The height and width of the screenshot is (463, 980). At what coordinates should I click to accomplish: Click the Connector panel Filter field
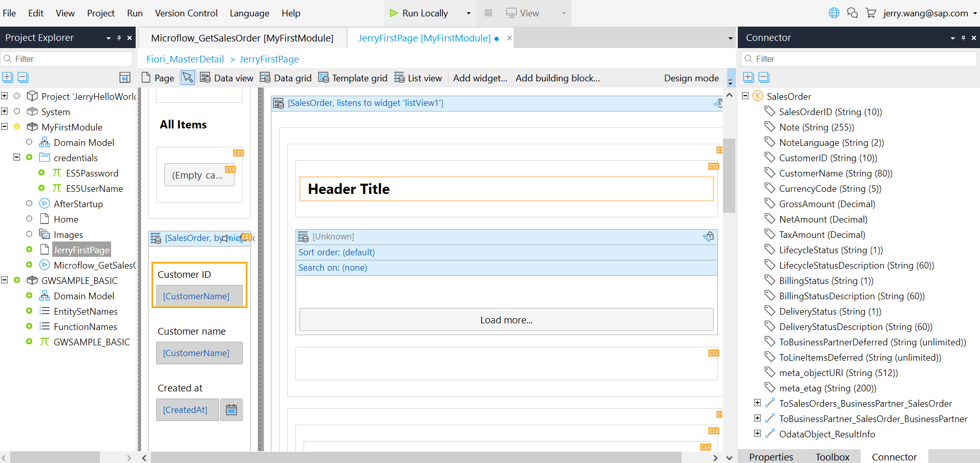(x=859, y=59)
